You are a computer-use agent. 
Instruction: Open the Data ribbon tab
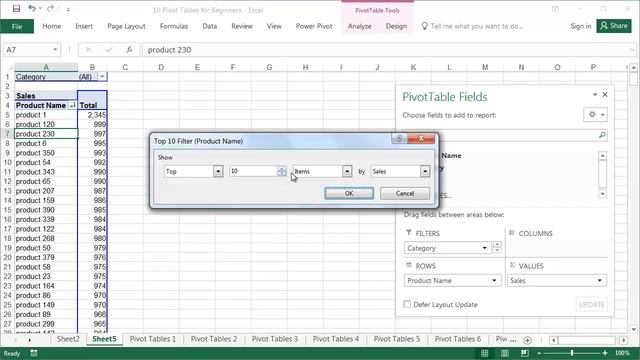click(209, 26)
